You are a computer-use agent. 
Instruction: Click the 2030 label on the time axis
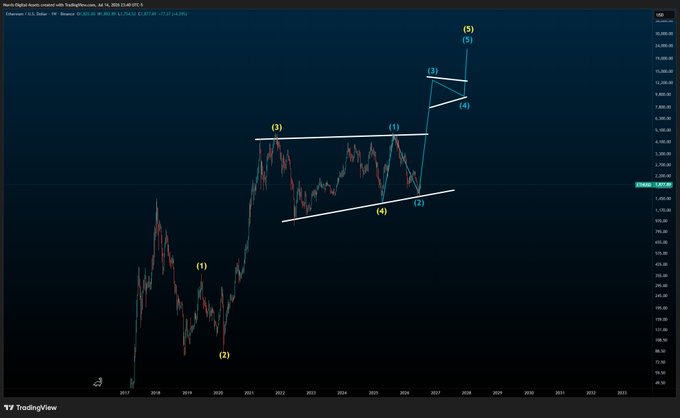pyautogui.click(x=529, y=393)
